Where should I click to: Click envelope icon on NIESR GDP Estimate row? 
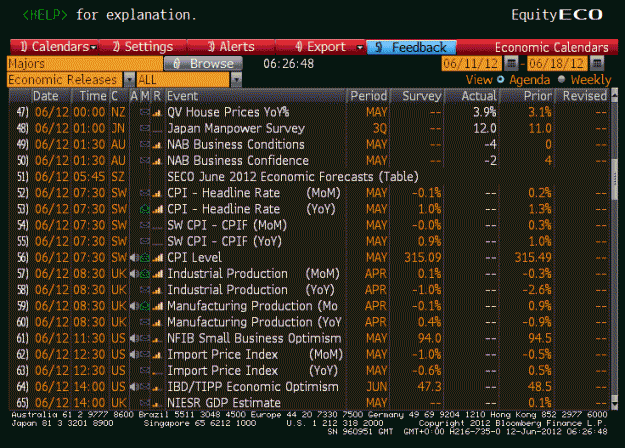tap(145, 403)
